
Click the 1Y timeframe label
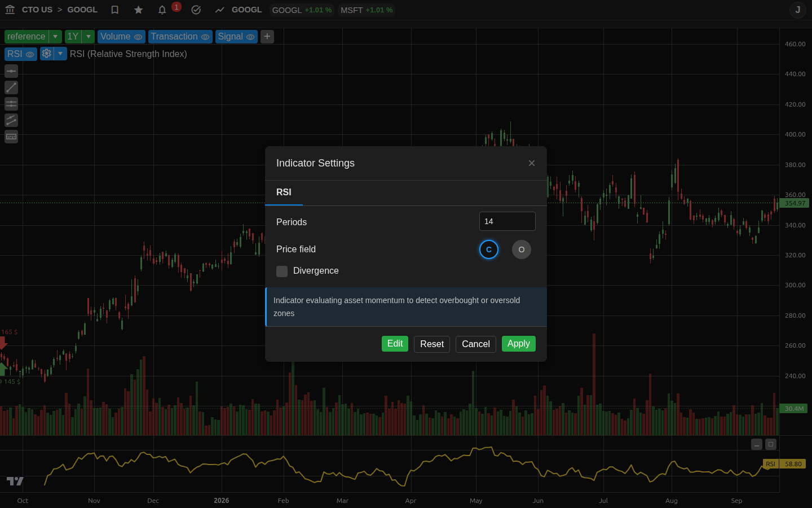tap(73, 37)
